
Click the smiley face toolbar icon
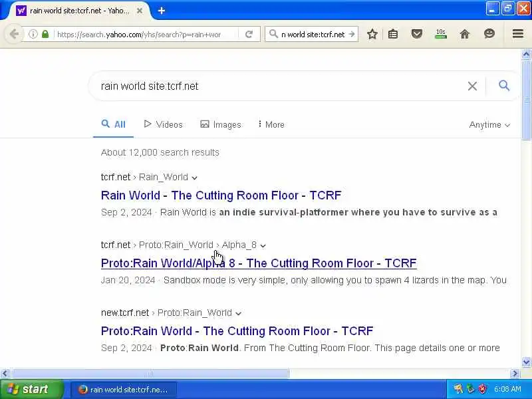(489, 34)
